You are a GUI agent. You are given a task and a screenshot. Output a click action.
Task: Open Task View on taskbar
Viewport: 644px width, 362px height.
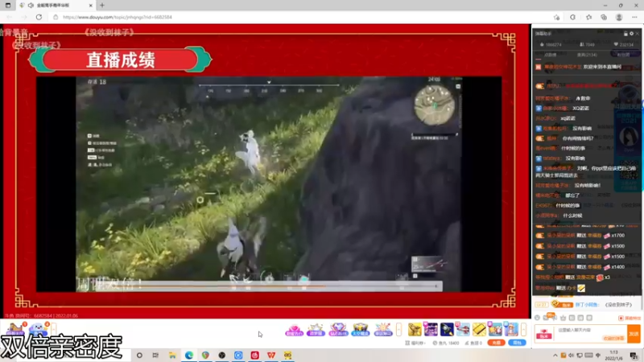155,356
